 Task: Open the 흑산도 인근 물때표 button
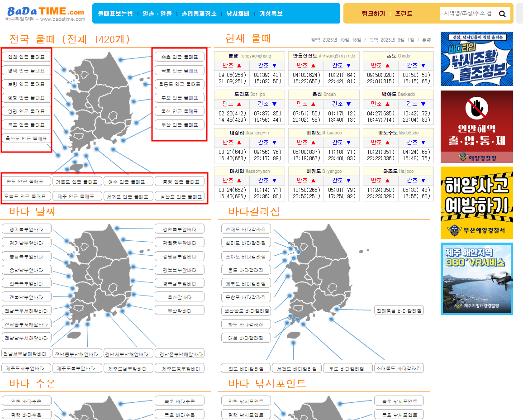pos(26,138)
